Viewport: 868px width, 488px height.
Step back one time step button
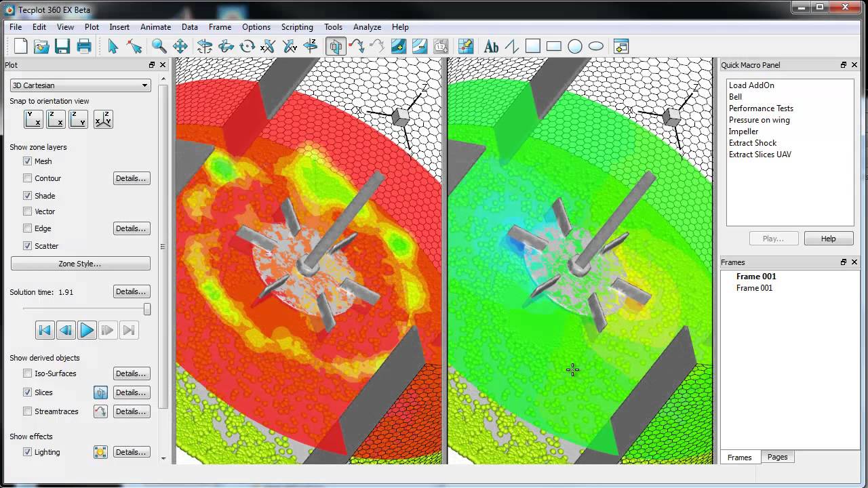[66, 330]
